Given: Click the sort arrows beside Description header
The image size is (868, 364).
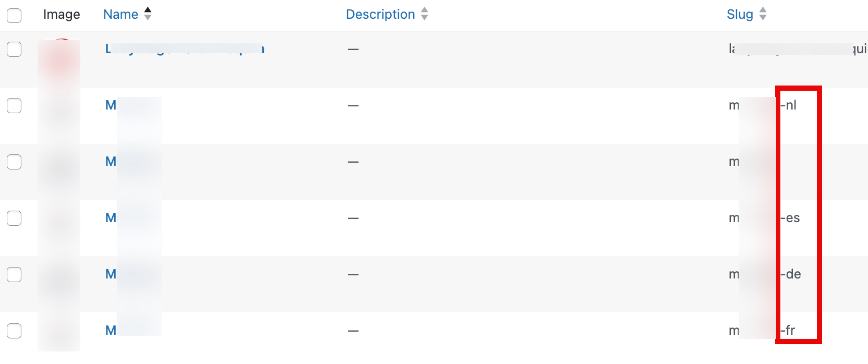Looking at the screenshot, I should [425, 14].
